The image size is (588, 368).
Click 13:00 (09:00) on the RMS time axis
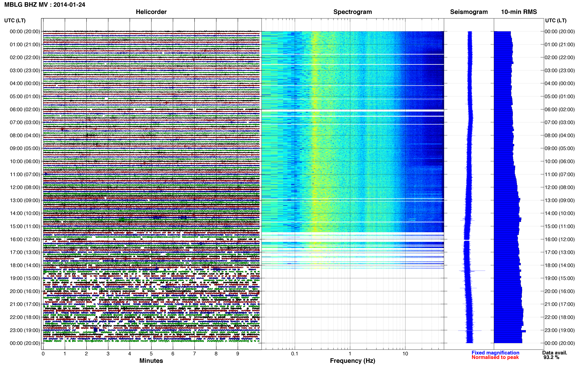pos(560,200)
